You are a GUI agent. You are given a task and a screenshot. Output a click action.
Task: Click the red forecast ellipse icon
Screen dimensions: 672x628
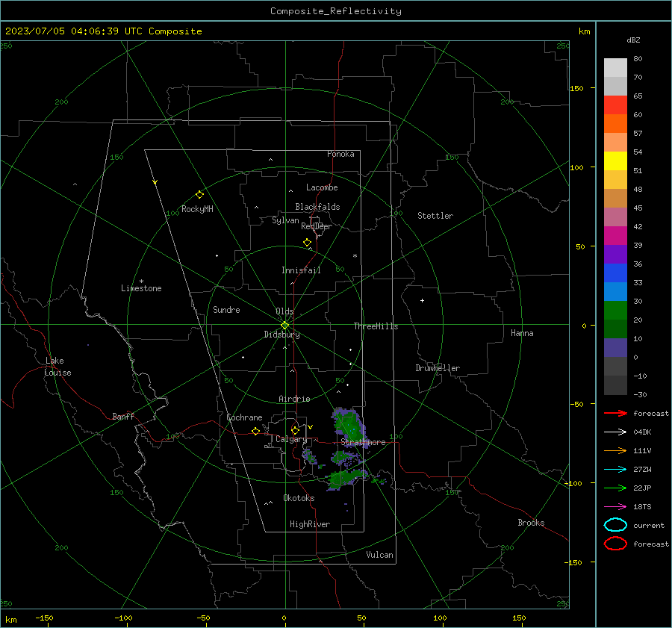tap(615, 544)
